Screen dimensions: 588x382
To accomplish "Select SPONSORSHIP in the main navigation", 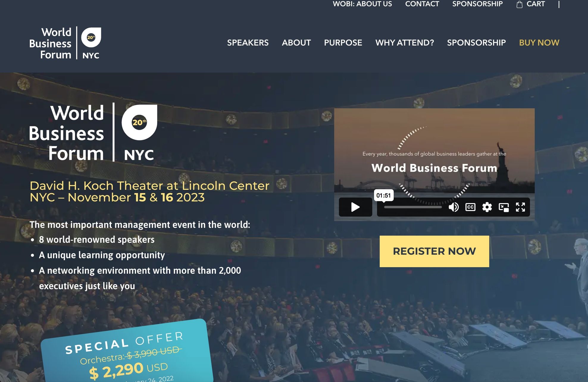I will 476,43.
